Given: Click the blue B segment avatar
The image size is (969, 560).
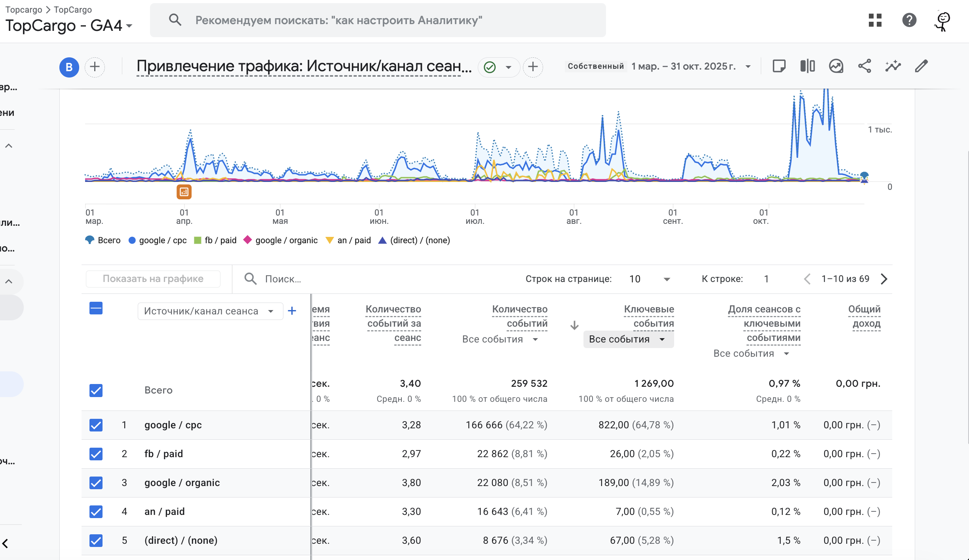Looking at the screenshot, I should click(x=69, y=67).
